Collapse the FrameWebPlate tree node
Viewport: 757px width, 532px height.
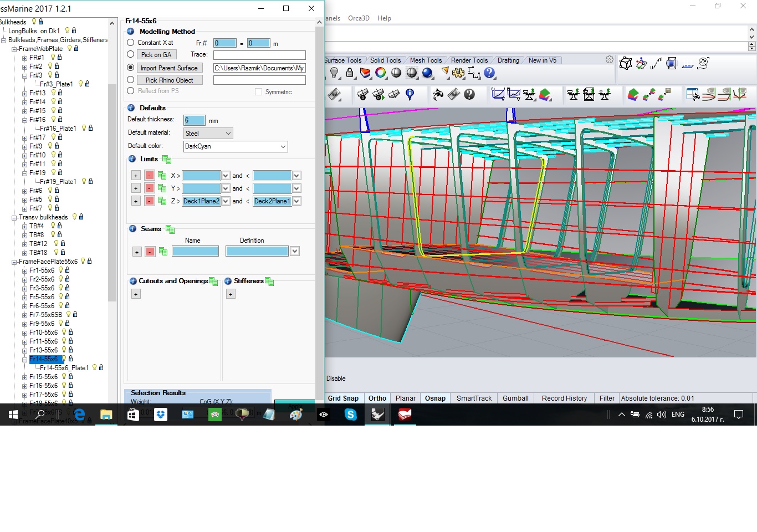14,49
